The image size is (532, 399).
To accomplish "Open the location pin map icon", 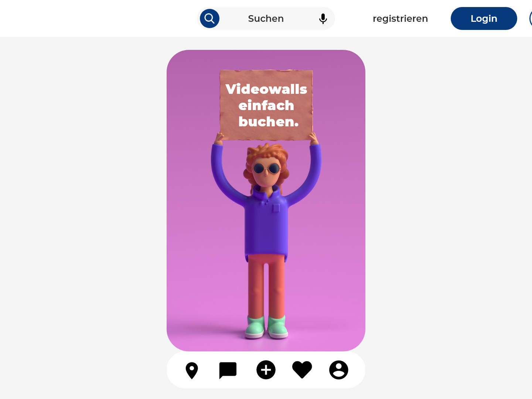I will click(x=192, y=371).
